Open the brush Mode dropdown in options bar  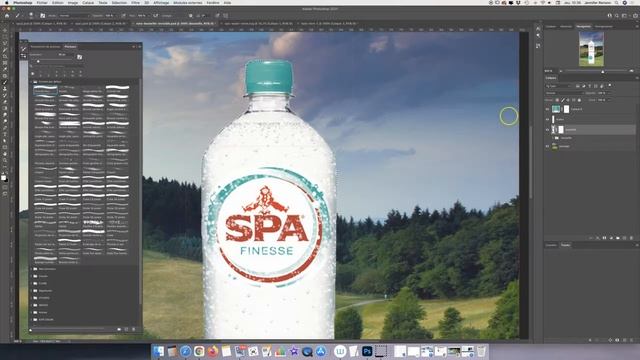tap(73, 16)
